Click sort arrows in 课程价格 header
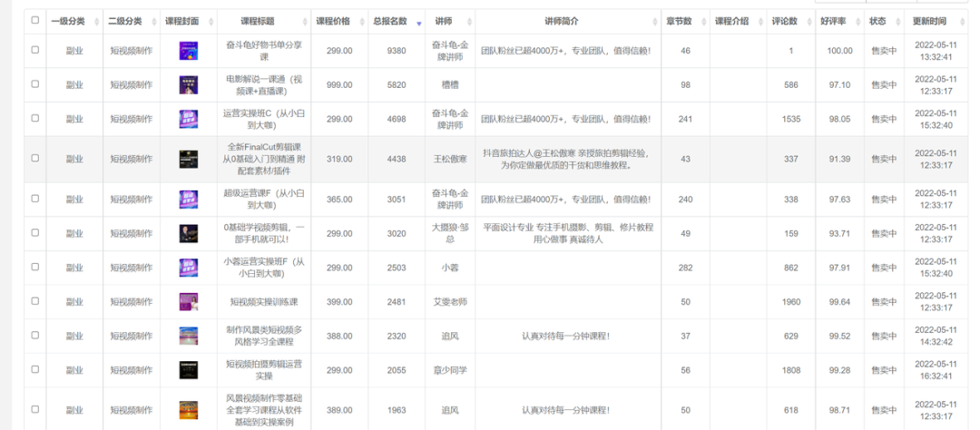Image resolution: width=980 pixels, height=430 pixels. 361,22
